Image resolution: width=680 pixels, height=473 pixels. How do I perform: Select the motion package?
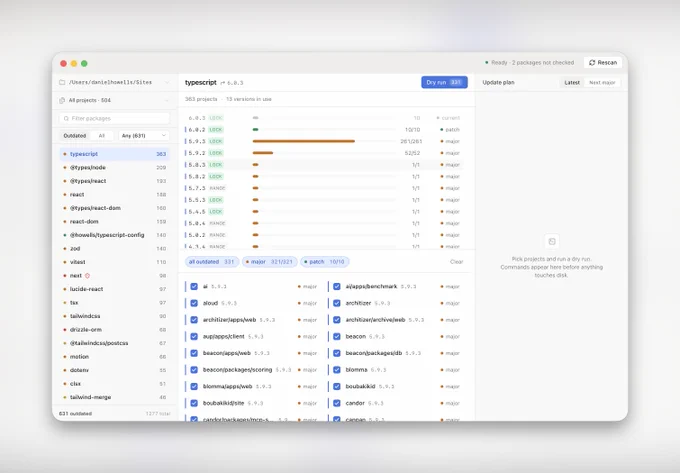(114, 357)
